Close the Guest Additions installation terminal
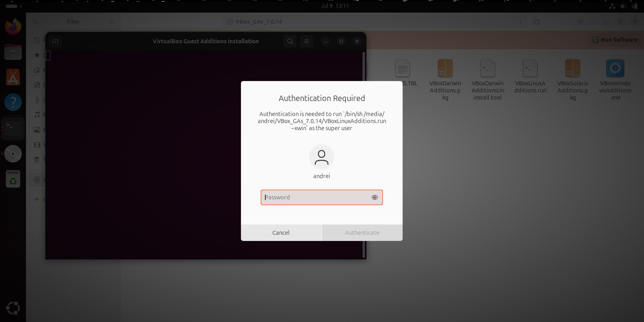 point(357,41)
